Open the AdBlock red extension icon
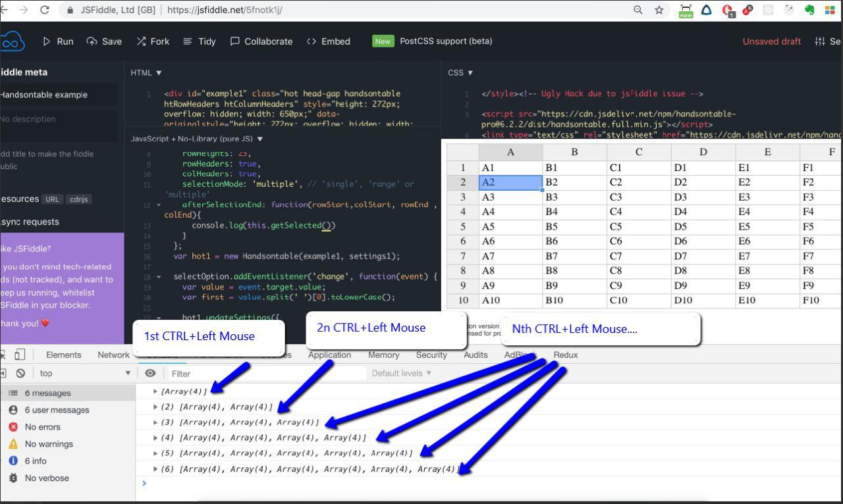The image size is (843, 504). [748, 10]
